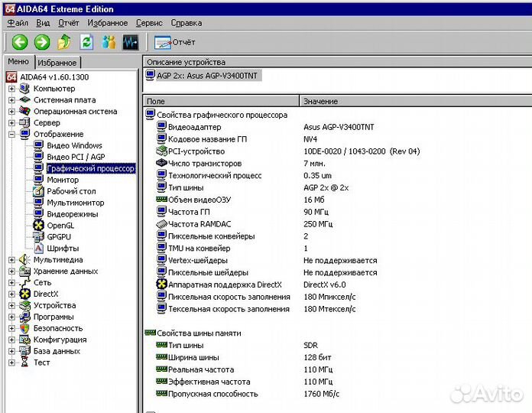Click the GPGPU icon in tree

38,237
